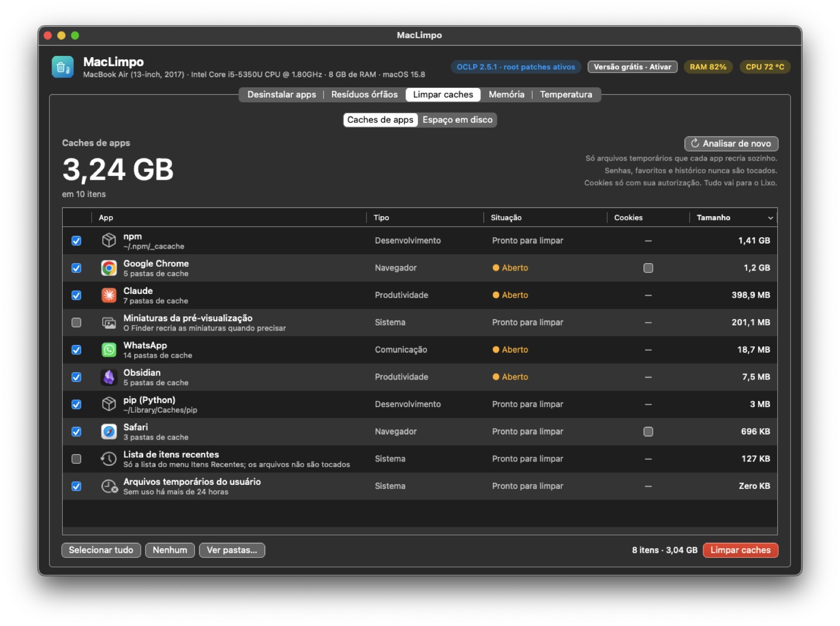Screen dimensions: 840x626
Task: Enable the Miniaturas da pré-visualização checkbox
Action: click(77, 323)
